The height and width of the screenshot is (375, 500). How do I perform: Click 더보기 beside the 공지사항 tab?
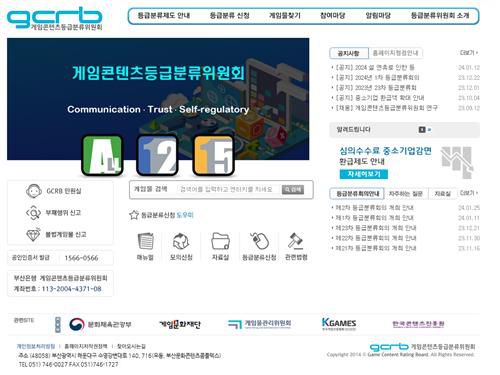click(469, 53)
